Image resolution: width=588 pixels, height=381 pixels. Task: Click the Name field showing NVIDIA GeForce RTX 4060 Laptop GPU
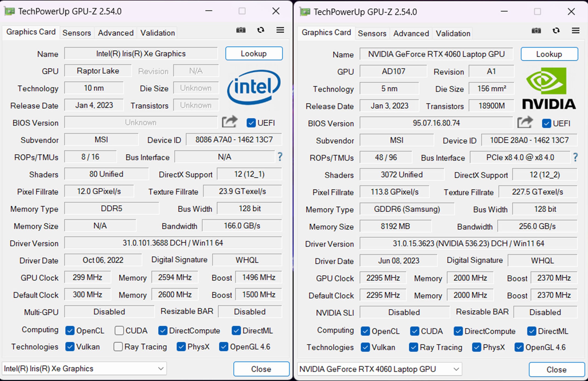[436, 54]
